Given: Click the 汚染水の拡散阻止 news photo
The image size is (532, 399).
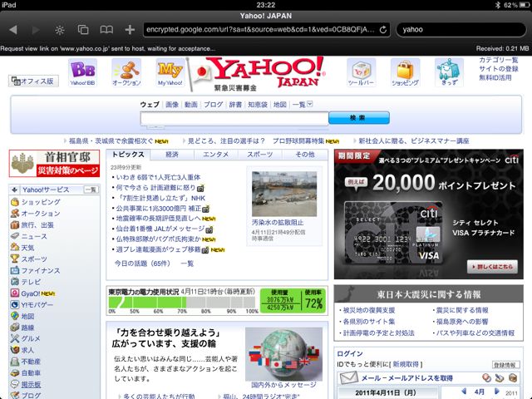Looking at the screenshot, I should [x=284, y=194].
